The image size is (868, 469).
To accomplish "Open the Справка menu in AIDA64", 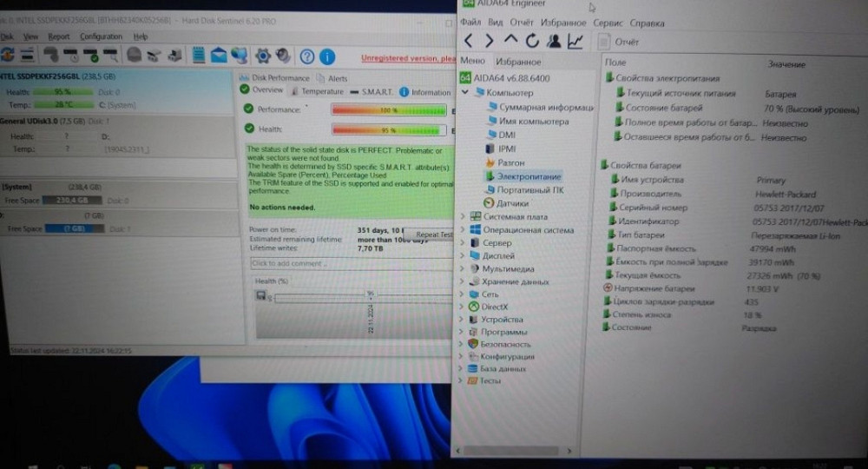I will coord(647,23).
